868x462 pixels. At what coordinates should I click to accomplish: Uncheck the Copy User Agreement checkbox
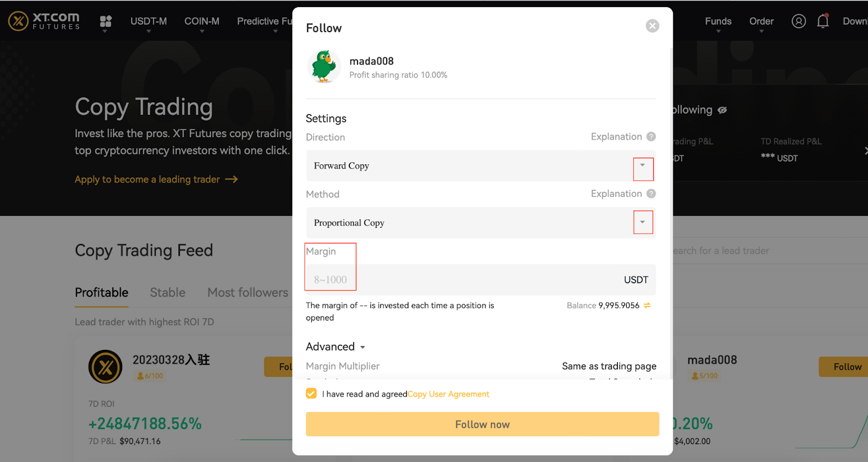(311, 394)
